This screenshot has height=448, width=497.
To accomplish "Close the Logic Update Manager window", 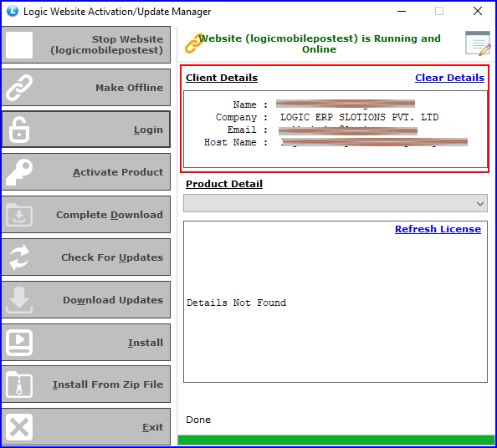I will point(478,12).
